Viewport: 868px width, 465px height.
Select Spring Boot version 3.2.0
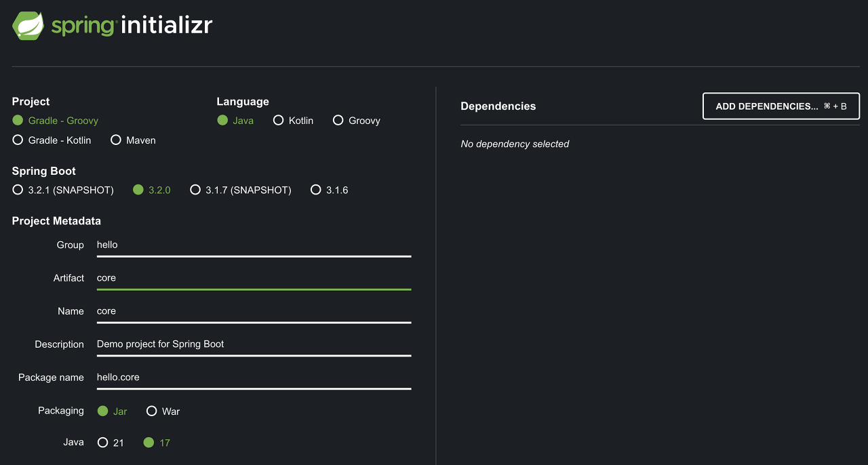[x=152, y=190]
